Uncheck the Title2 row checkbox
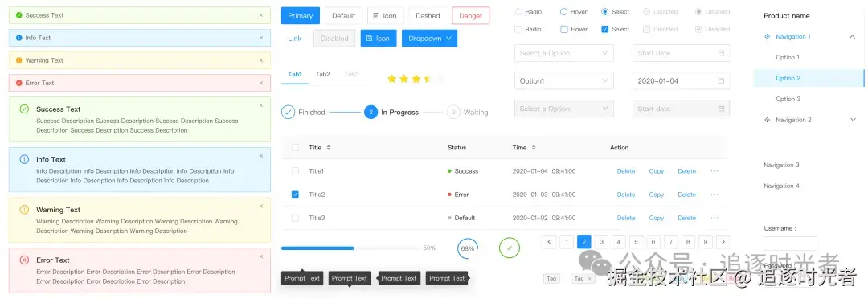 pos(295,195)
